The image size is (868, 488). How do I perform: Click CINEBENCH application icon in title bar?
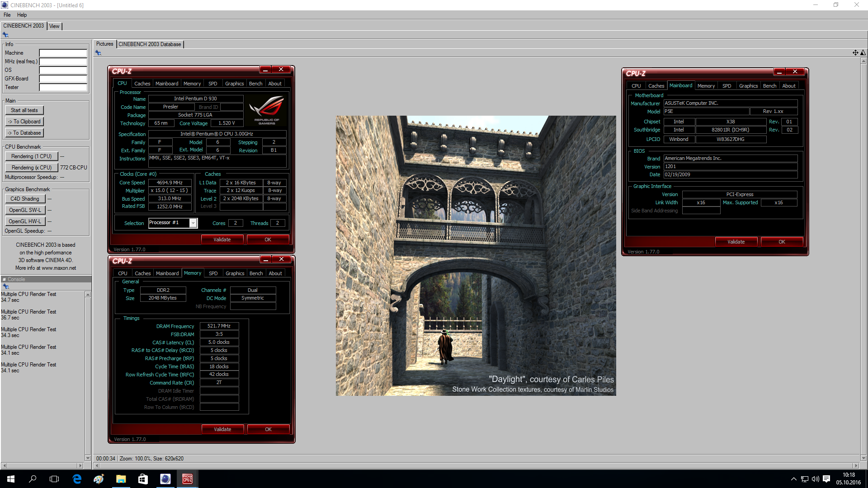pyautogui.click(x=5, y=5)
